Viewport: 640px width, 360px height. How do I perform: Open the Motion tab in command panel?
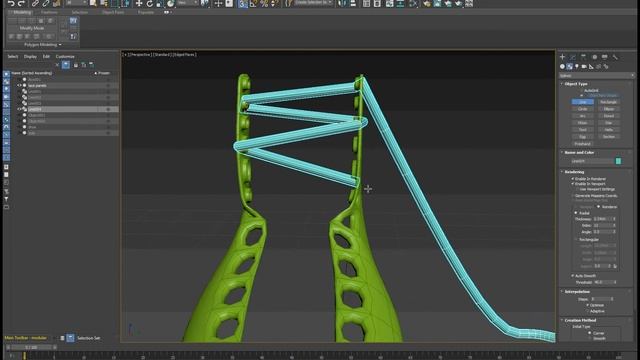(594, 57)
